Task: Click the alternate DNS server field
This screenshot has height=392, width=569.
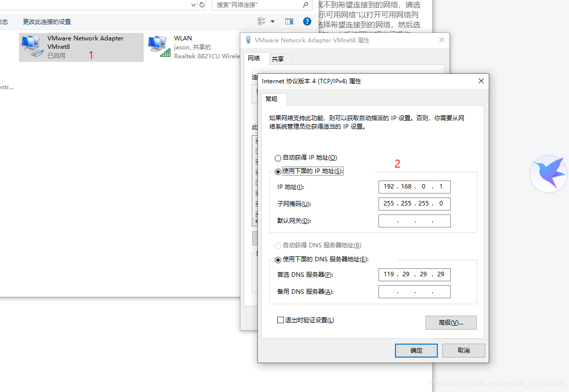Action: pyautogui.click(x=414, y=291)
